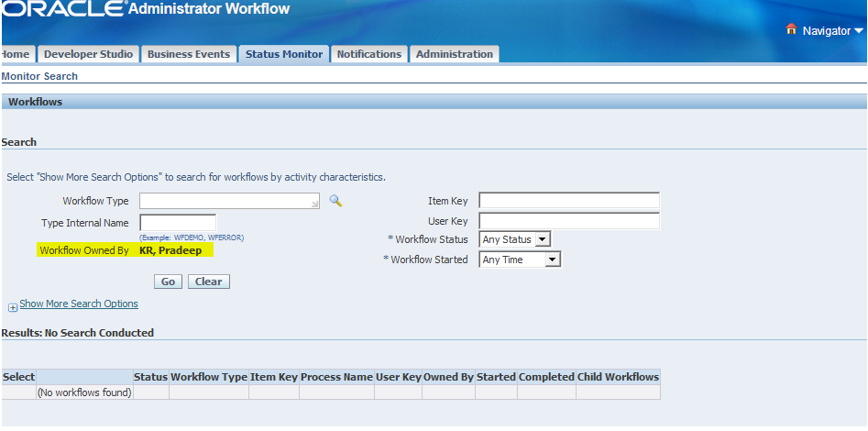This screenshot has width=868, height=431.
Task: Open the Workflow Type search magnifier icon
Action: point(335,201)
